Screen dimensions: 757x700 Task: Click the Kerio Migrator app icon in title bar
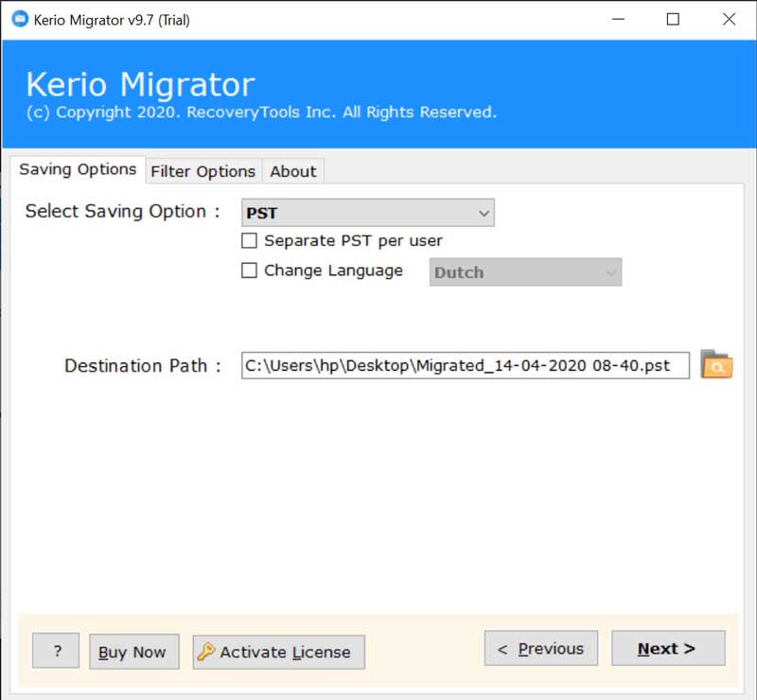pyautogui.click(x=14, y=19)
